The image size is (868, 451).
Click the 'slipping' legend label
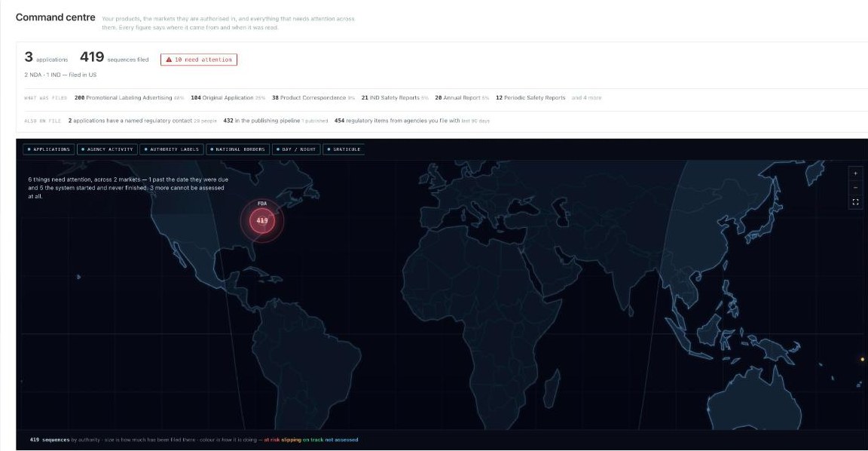coord(291,440)
